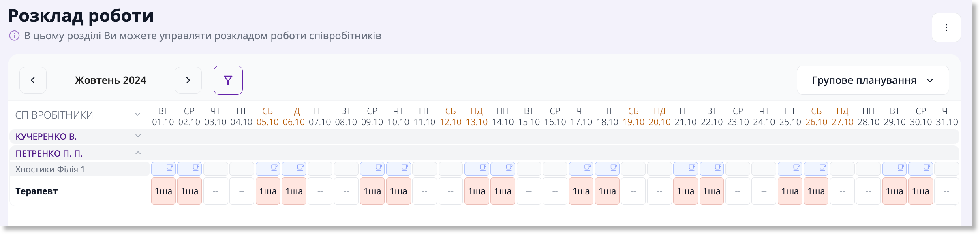Click the pink 1ша shift on 30.10
The image size is (980, 234).
(920, 191)
